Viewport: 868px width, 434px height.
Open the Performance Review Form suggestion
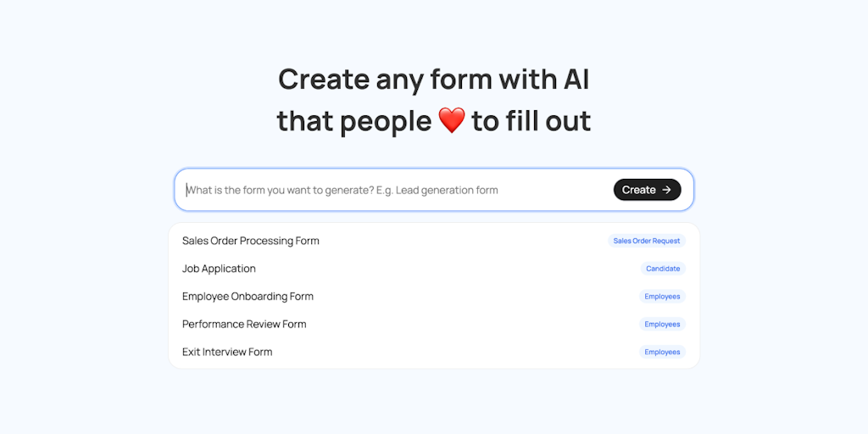[x=244, y=324]
